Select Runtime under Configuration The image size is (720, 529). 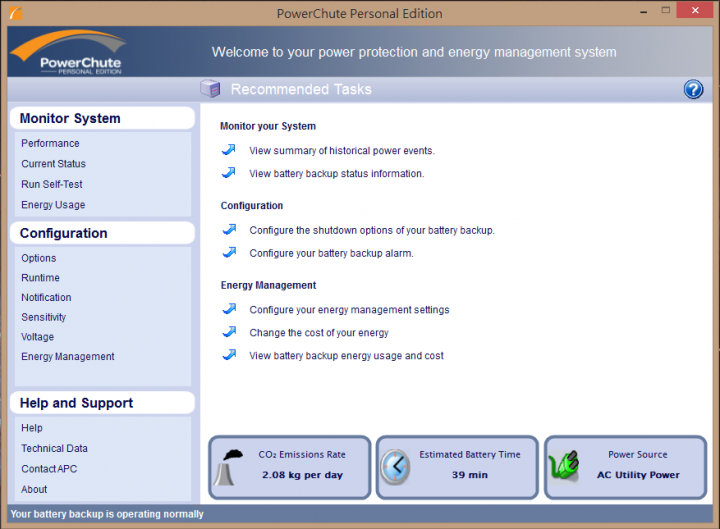coord(40,278)
